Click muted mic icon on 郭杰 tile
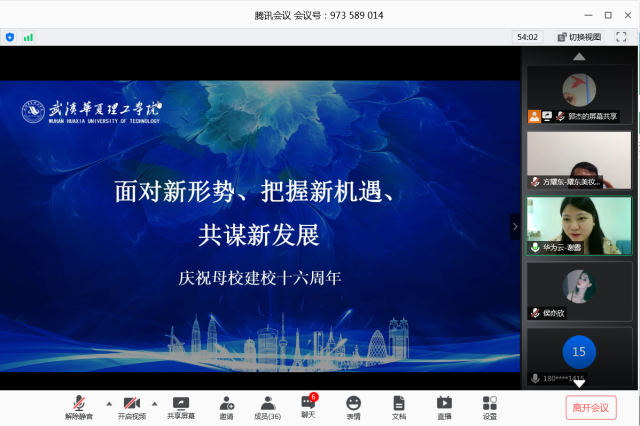This screenshot has height=426, width=640. click(x=560, y=116)
